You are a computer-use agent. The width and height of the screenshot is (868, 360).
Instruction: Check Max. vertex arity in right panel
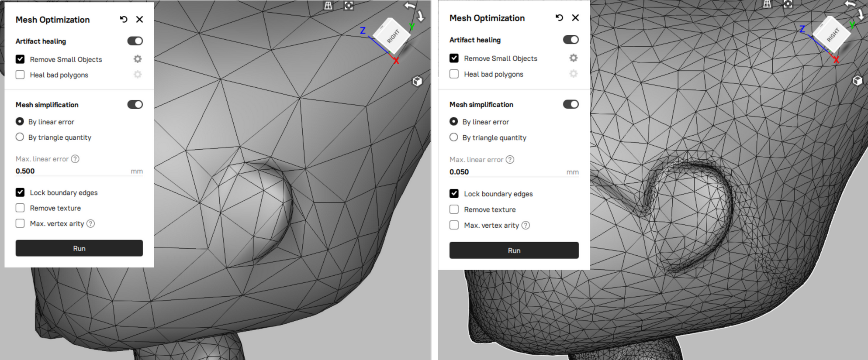(x=454, y=225)
